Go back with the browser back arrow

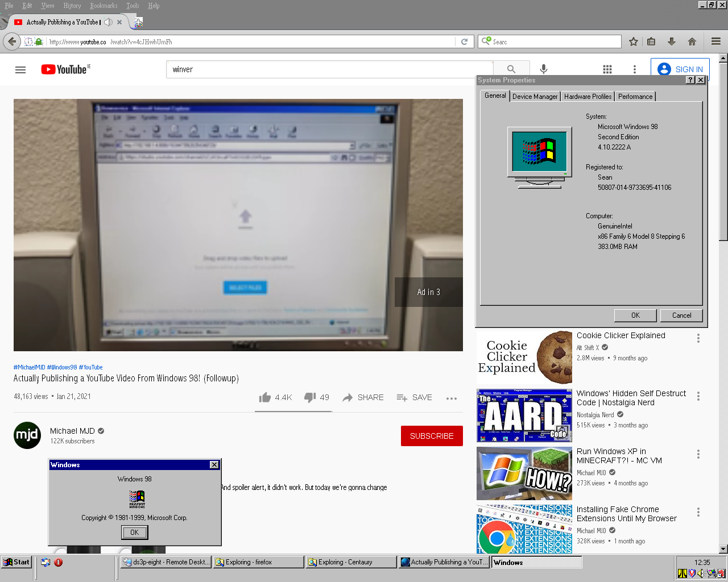point(12,41)
